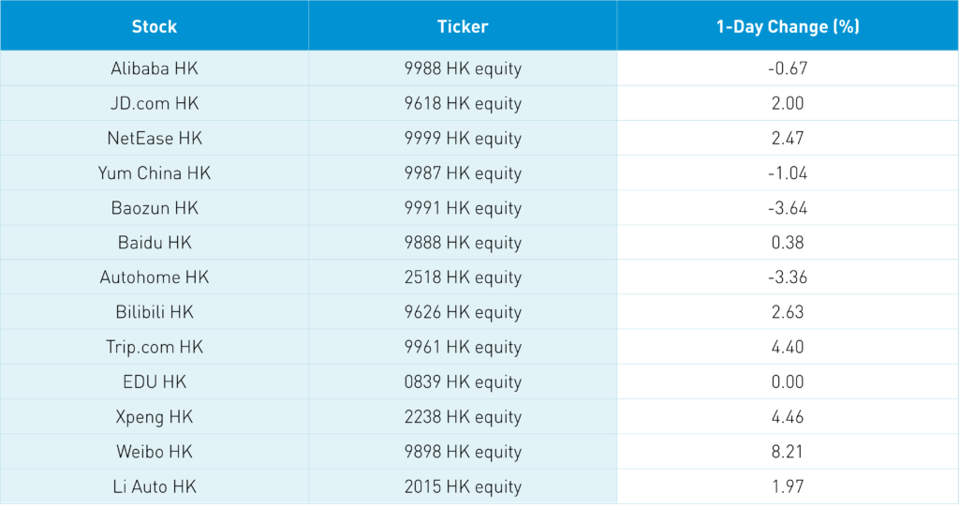Click the 2518 HK equity ticker
The image size is (959, 508).
tap(462, 278)
